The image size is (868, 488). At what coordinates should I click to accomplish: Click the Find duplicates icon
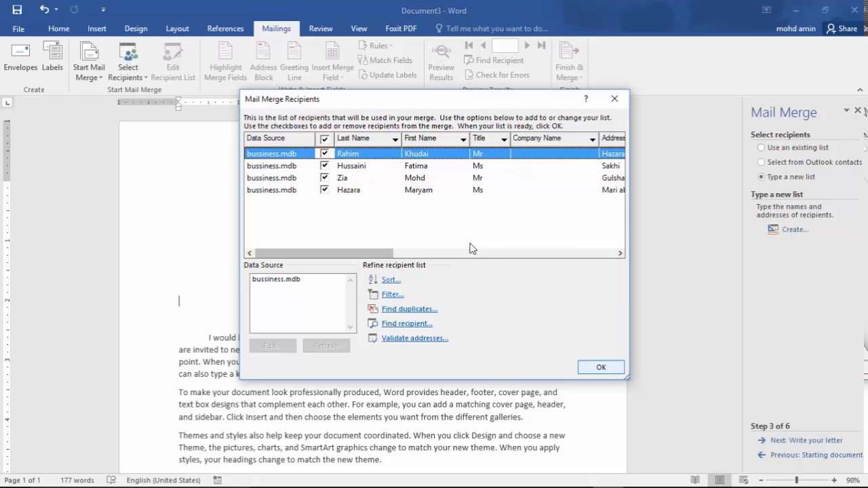click(372, 309)
